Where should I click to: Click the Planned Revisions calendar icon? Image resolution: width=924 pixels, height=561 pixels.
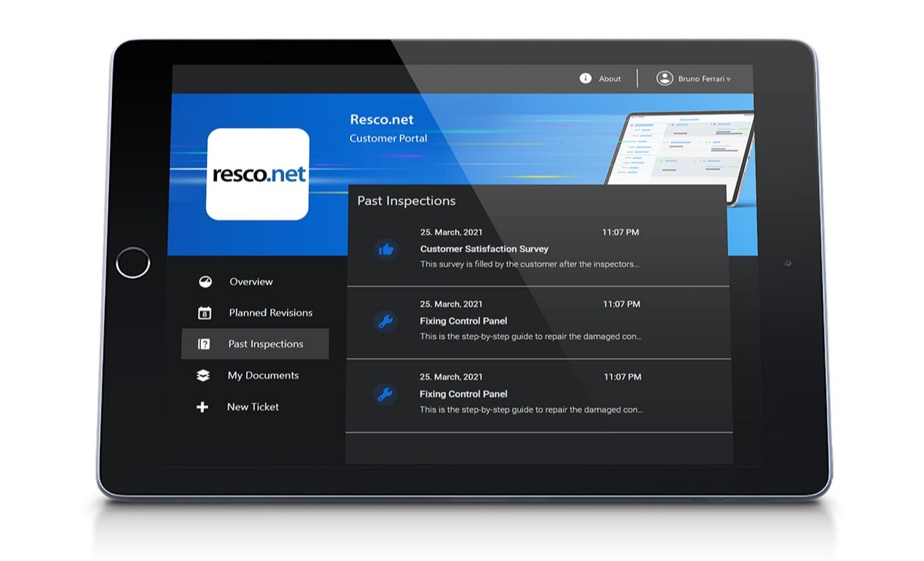click(x=204, y=313)
